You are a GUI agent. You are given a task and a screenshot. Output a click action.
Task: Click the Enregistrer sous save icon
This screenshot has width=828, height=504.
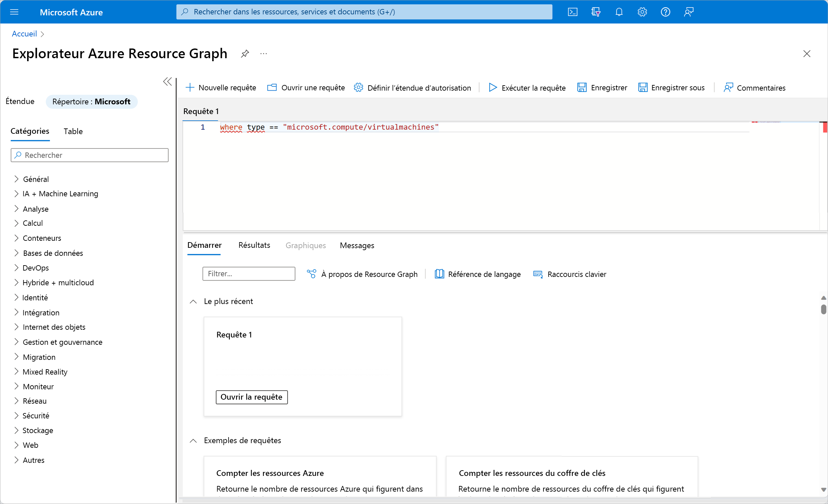(643, 88)
